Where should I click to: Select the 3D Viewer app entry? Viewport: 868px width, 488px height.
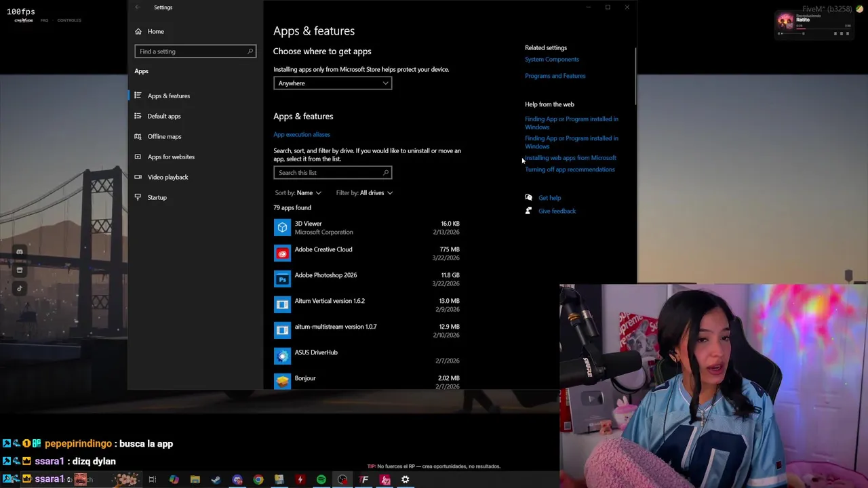(x=367, y=228)
